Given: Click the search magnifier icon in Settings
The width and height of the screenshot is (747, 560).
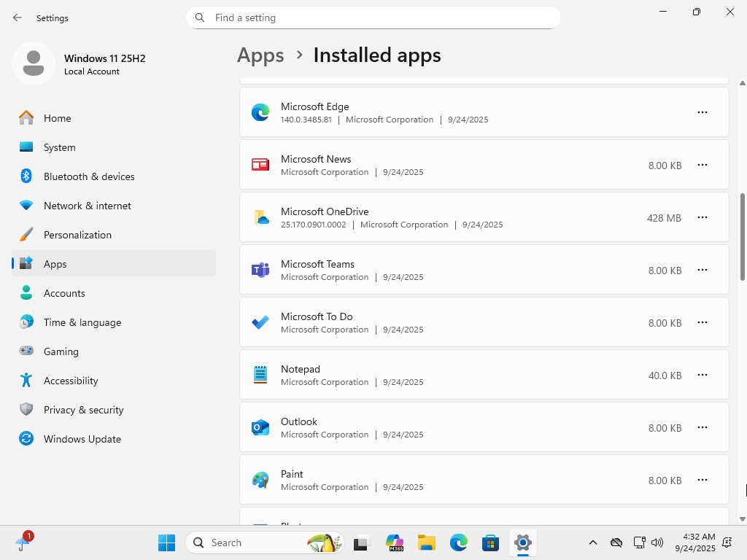Looking at the screenshot, I should click(x=200, y=17).
